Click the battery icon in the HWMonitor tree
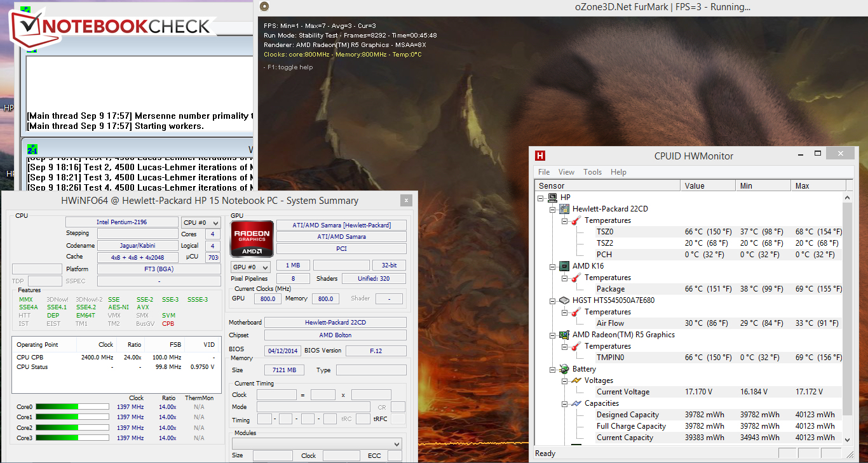868x463 pixels. 564,369
